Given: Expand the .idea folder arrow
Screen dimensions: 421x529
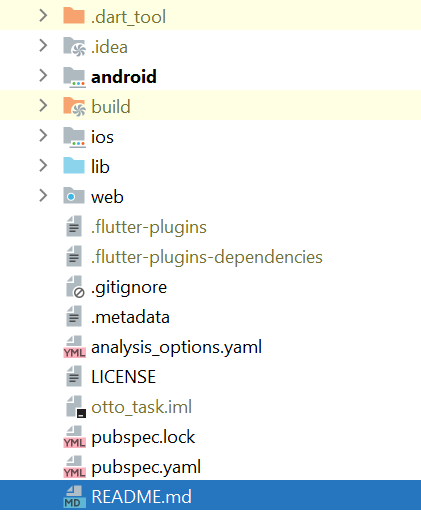Looking at the screenshot, I should click(x=43, y=46).
